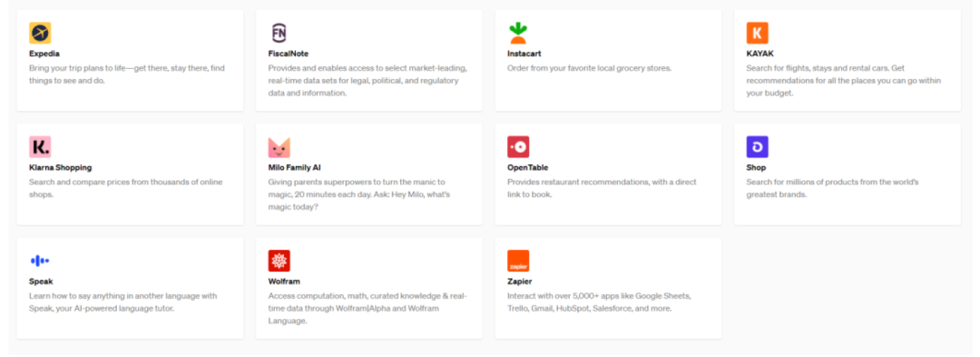980x357 pixels.
Task: Select the red Wolfram snowflake icon
Action: click(279, 261)
